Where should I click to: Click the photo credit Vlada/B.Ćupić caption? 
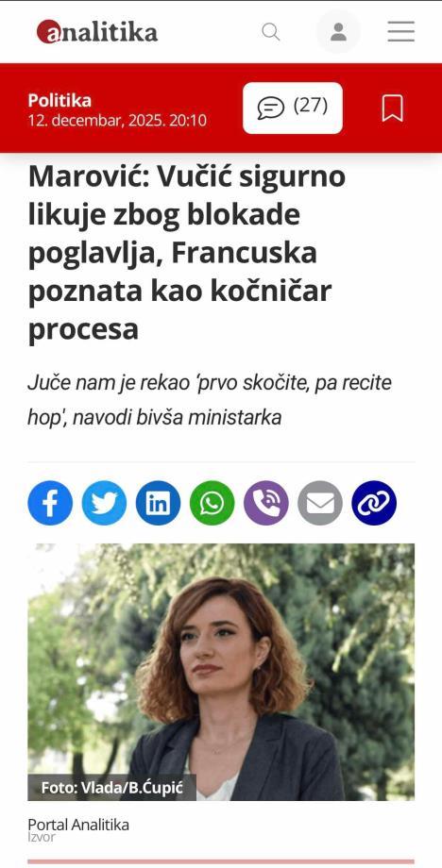pos(111,787)
